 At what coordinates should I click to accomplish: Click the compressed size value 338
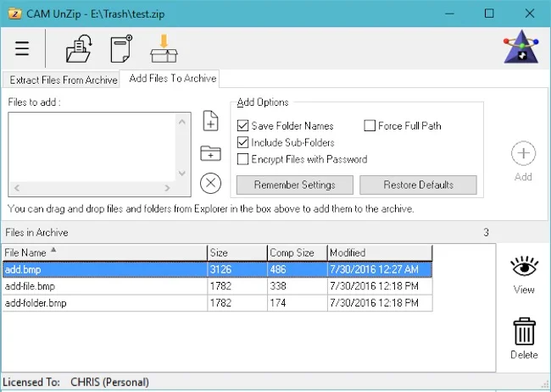tap(278, 286)
